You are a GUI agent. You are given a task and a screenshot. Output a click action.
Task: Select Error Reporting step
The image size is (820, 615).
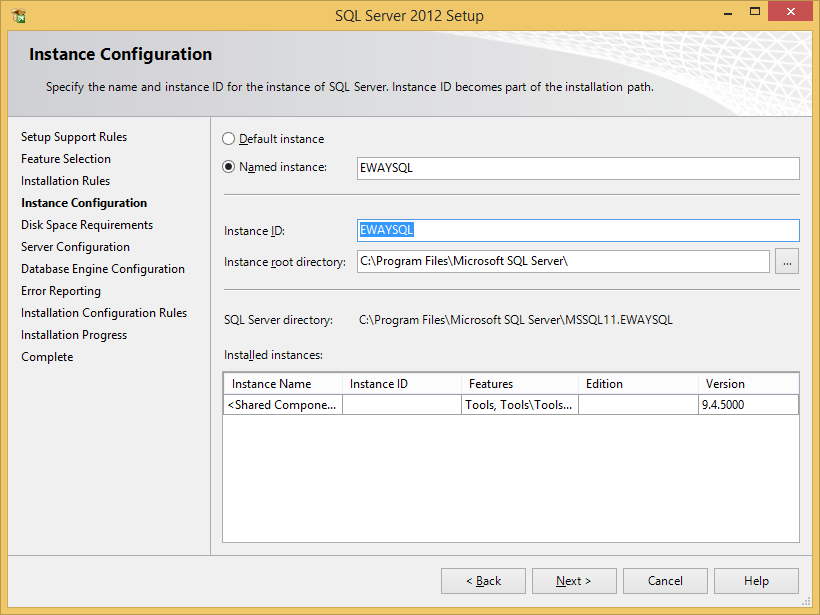tap(61, 291)
